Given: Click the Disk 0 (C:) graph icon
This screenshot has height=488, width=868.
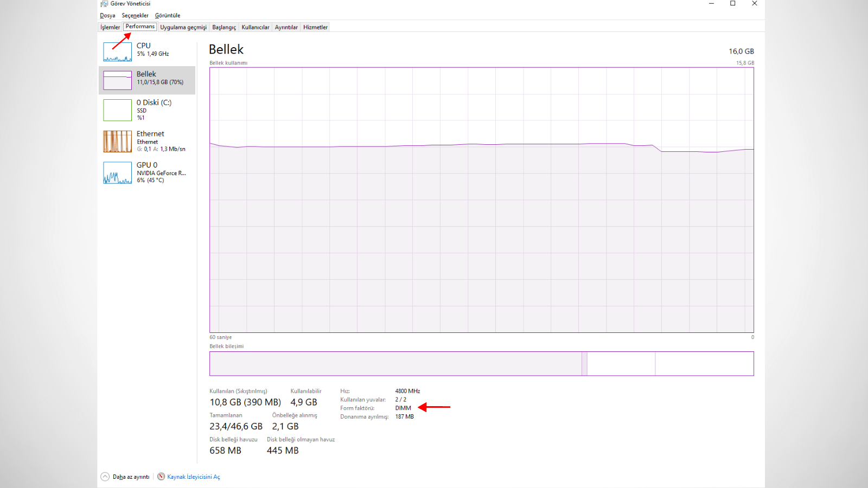Looking at the screenshot, I should (x=117, y=110).
